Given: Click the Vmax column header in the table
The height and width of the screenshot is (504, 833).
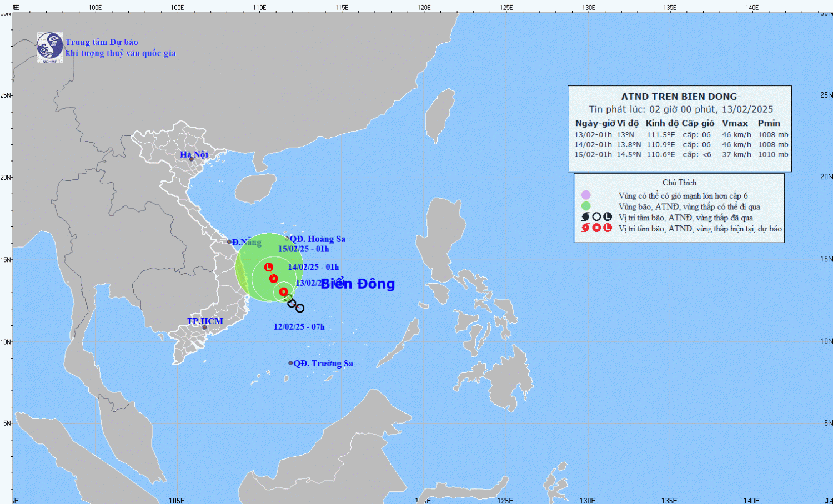Looking at the screenshot, I should (735, 123).
